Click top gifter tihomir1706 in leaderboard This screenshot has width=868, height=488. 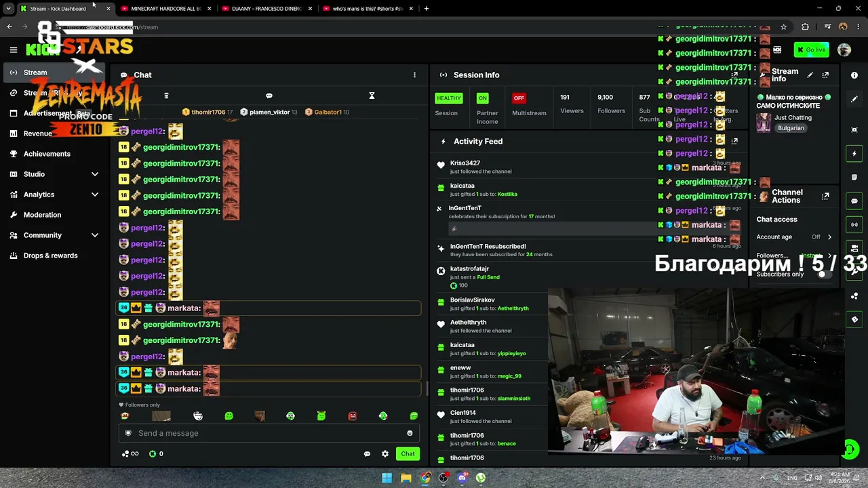208,112
